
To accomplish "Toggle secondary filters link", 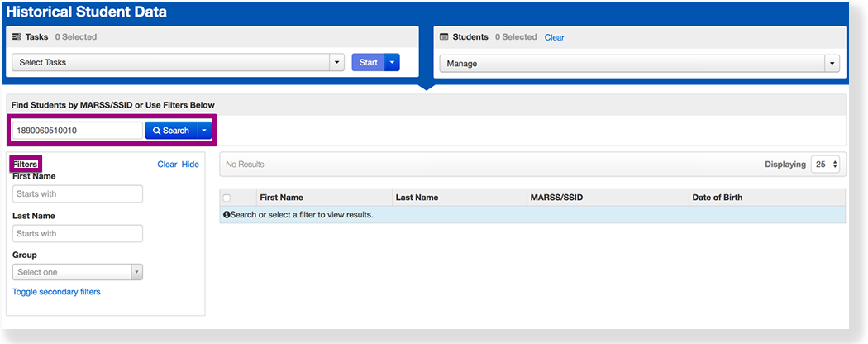I will [56, 292].
